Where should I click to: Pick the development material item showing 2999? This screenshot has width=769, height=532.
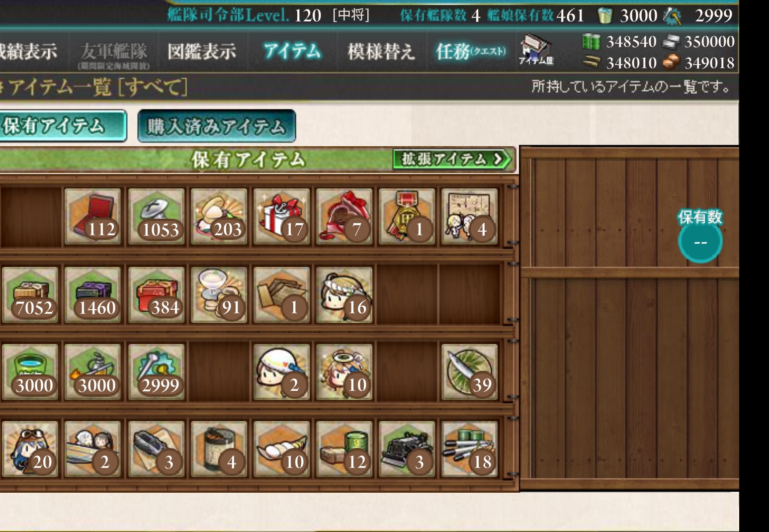click(x=156, y=372)
